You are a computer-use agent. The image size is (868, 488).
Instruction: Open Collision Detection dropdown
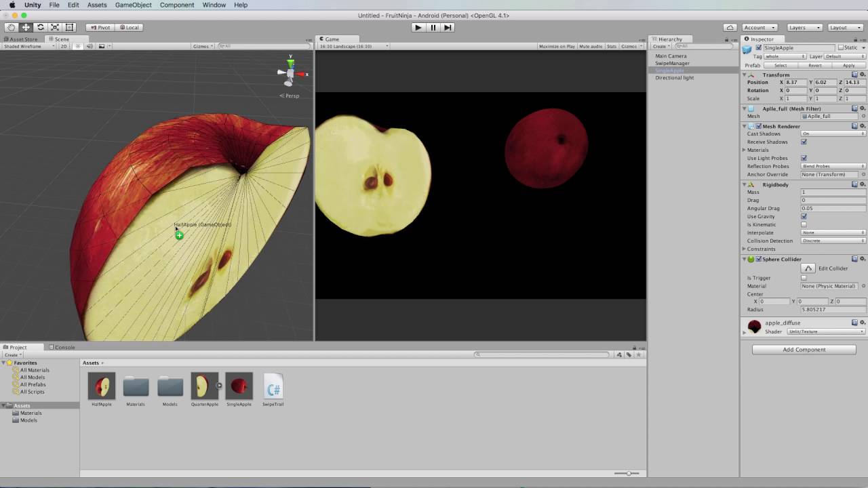click(x=833, y=241)
